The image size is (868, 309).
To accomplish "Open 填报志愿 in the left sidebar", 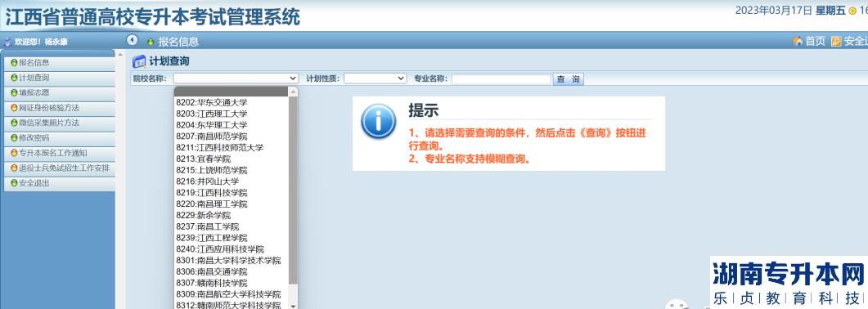I will [x=60, y=93].
